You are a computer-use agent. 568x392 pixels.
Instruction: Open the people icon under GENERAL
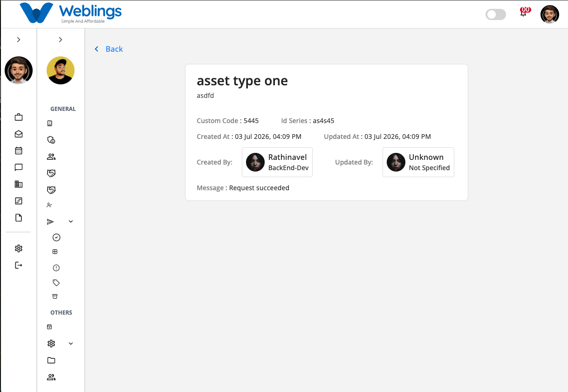coord(51,157)
